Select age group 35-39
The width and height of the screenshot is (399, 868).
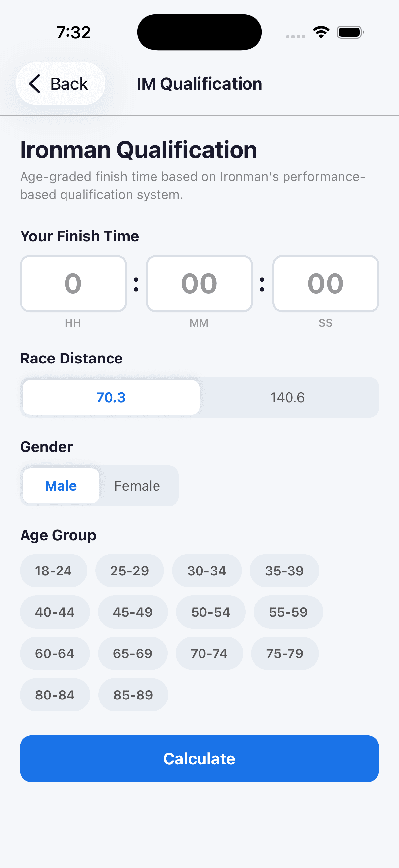point(285,570)
